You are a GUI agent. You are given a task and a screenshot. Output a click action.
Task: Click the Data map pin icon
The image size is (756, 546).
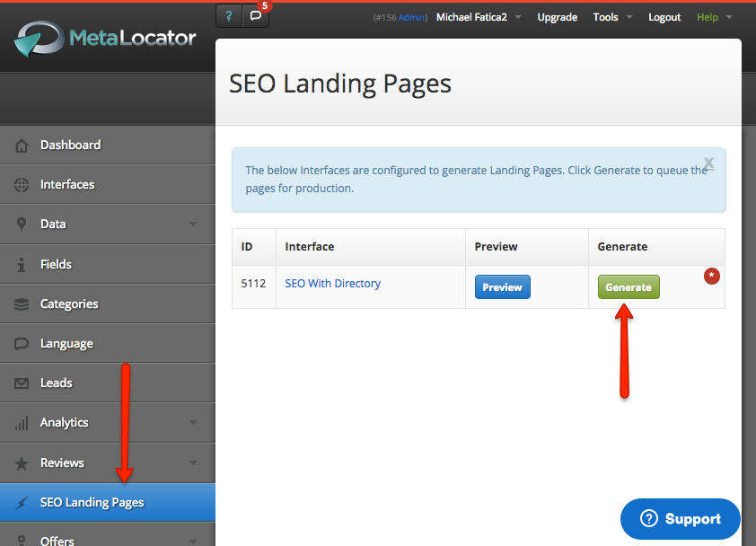pyautogui.click(x=22, y=224)
